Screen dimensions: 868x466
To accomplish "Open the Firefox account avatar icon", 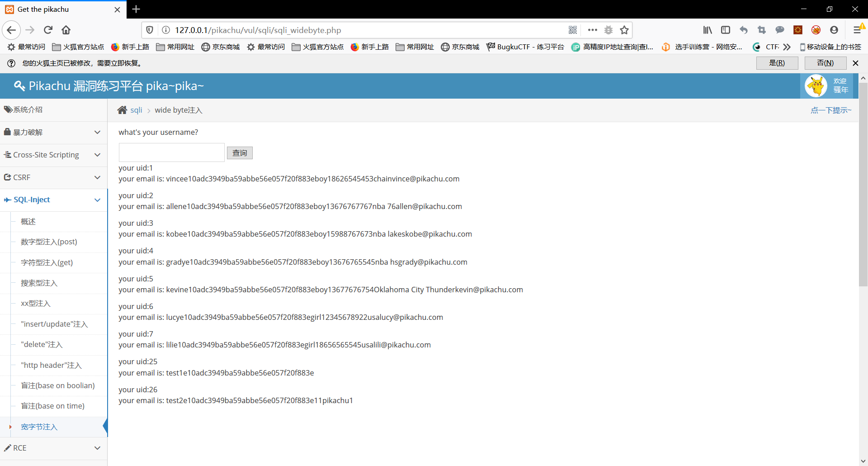I will (x=834, y=30).
